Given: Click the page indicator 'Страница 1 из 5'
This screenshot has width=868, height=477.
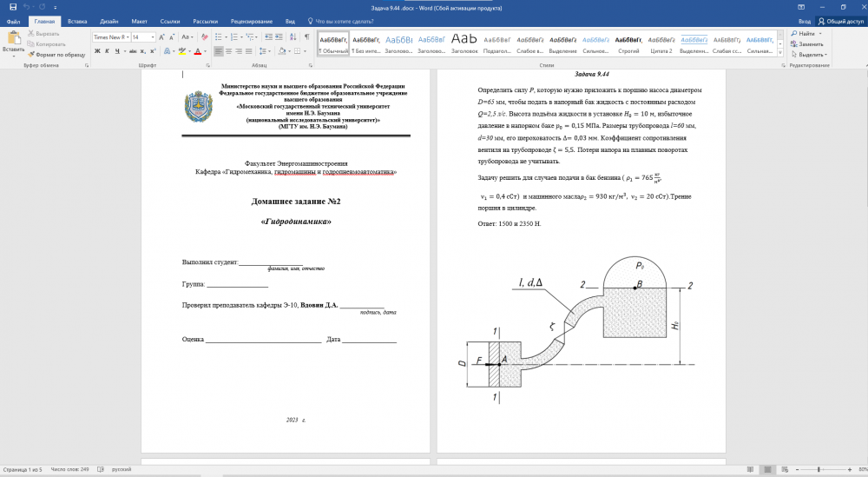Looking at the screenshot, I should tap(23, 469).
